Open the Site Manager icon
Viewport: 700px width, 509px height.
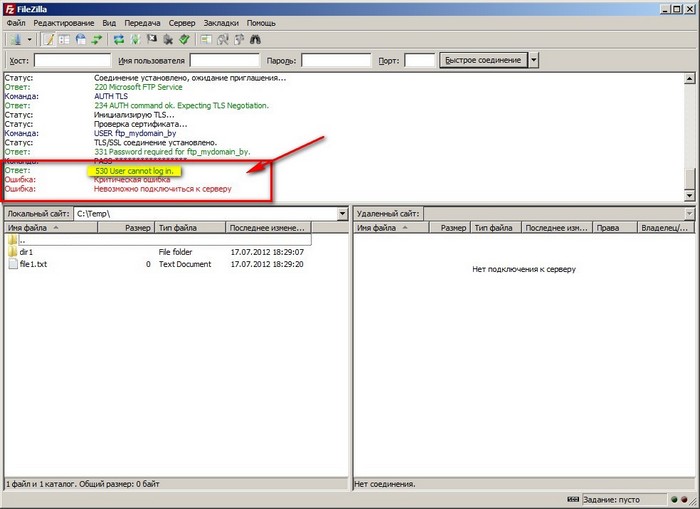(17, 40)
